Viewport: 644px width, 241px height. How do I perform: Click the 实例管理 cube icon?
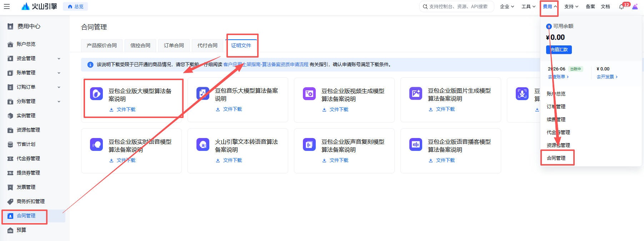[10, 115]
